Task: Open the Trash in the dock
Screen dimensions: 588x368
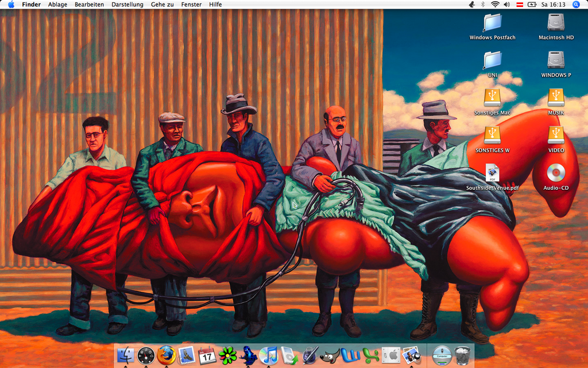Action: click(x=462, y=355)
